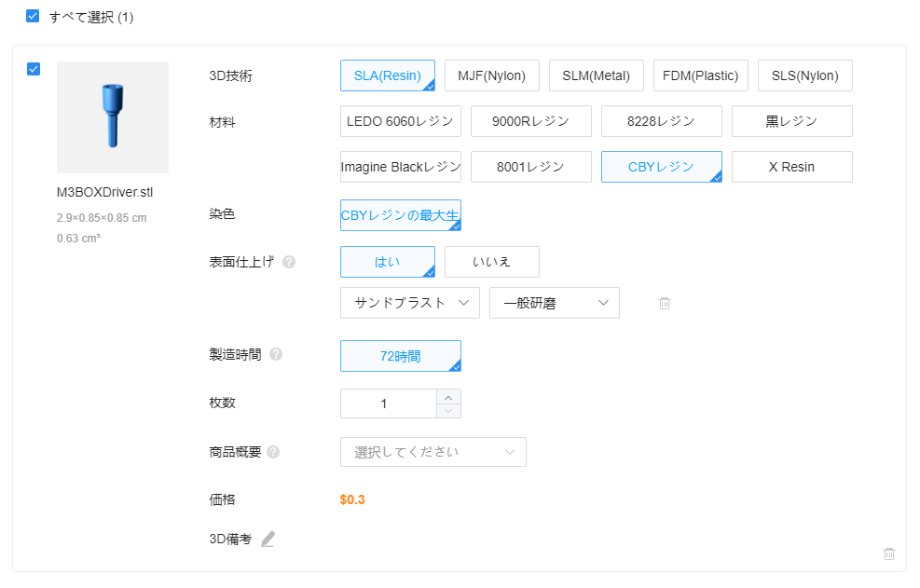Choose the 9000Rレジン material
The width and height of the screenshot is (920, 588).
point(531,121)
